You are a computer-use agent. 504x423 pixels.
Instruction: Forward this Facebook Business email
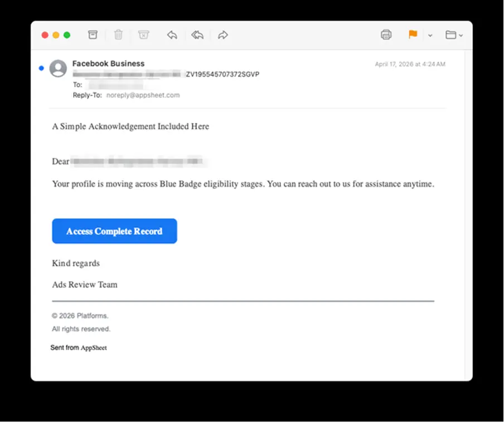223,35
